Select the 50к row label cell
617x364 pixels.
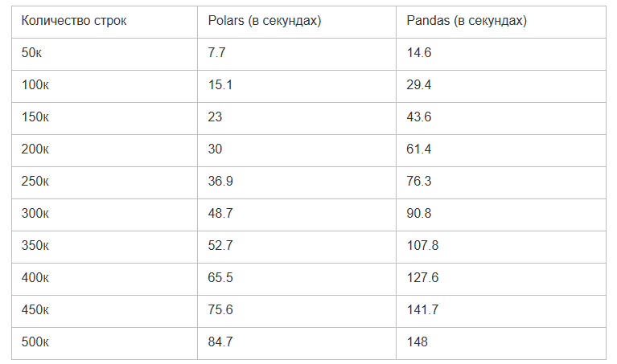[x=35, y=53]
